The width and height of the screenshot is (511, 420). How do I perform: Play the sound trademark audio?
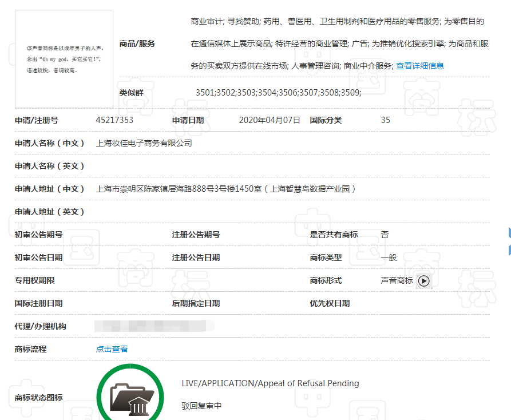click(x=423, y=281)
